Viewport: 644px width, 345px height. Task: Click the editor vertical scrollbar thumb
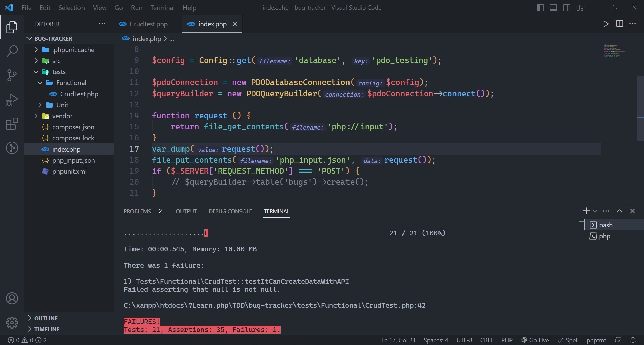tap(640, 109)
